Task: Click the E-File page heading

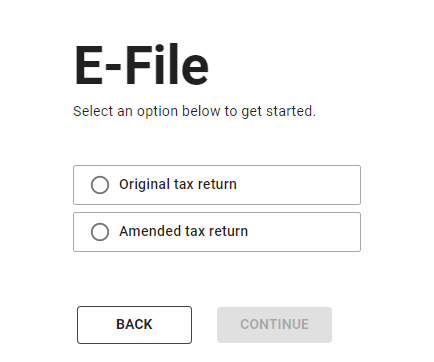Action: (141, 65)
